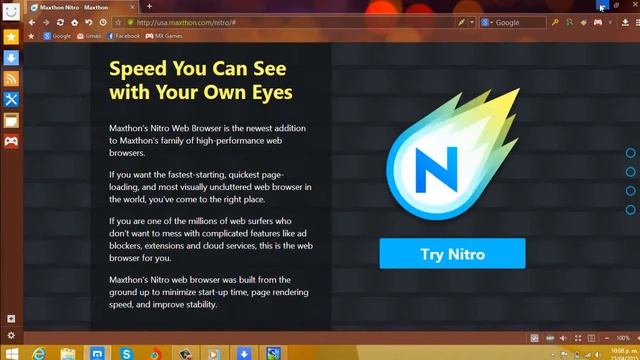This screenshot has height=360, width=640.
Task: Open File Explorer from taskbar
Action: pyautogui.click(x=68, y=353)
